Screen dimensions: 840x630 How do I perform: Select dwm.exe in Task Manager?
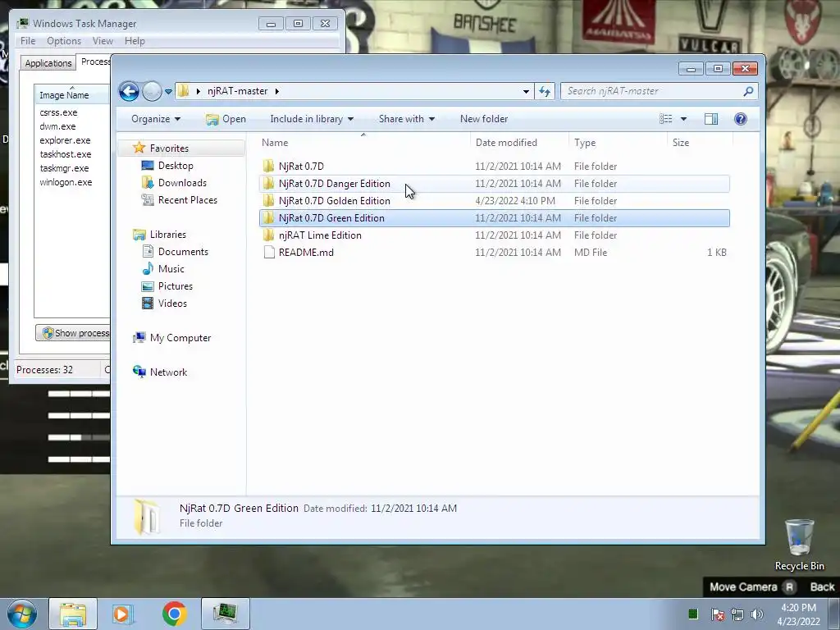point(57,126)
